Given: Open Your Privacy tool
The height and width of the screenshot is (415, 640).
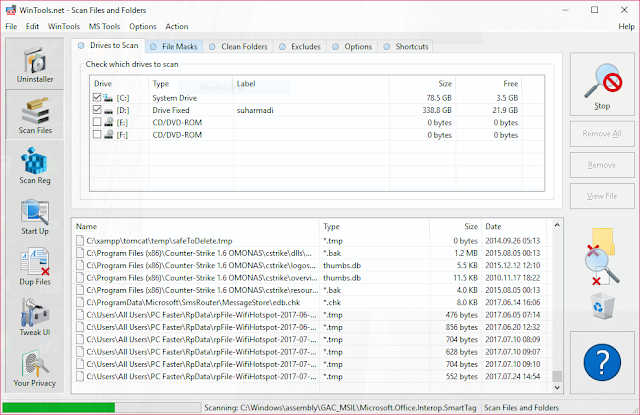Looking at the screenshot, I should coord(35,368).
